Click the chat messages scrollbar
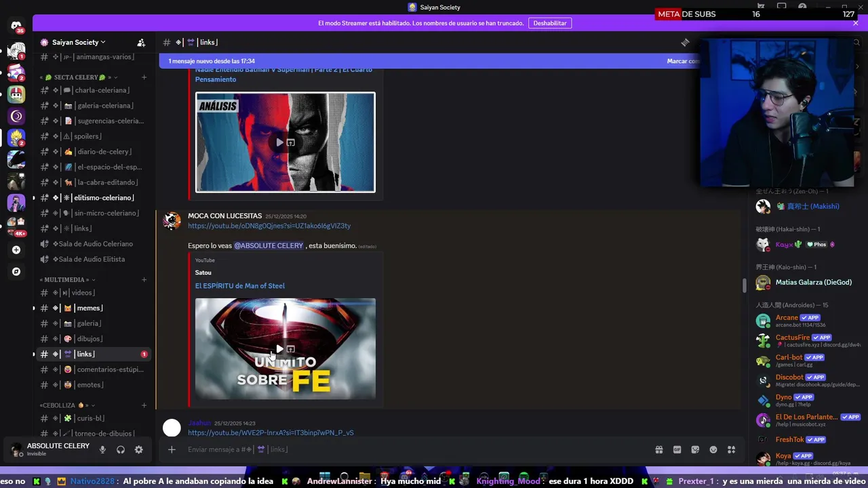 (744, 285)
